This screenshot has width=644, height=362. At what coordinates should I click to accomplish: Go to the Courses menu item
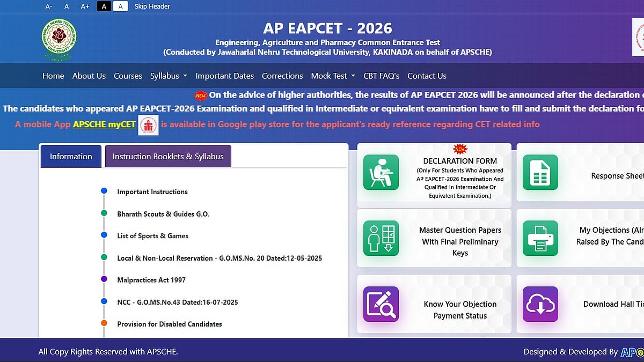pos(128,76)
